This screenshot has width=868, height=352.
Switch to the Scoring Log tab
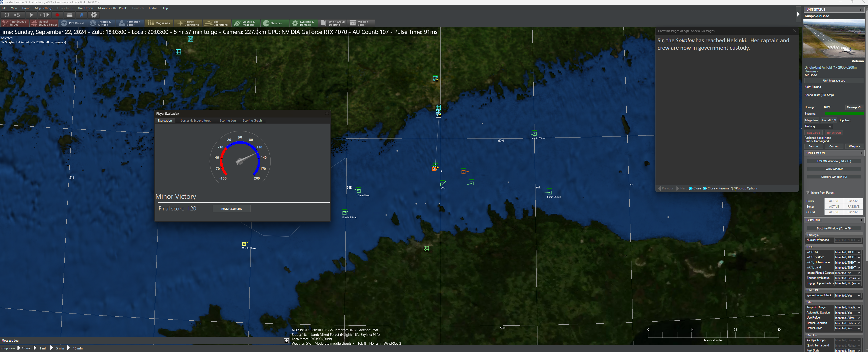[228, 121]
